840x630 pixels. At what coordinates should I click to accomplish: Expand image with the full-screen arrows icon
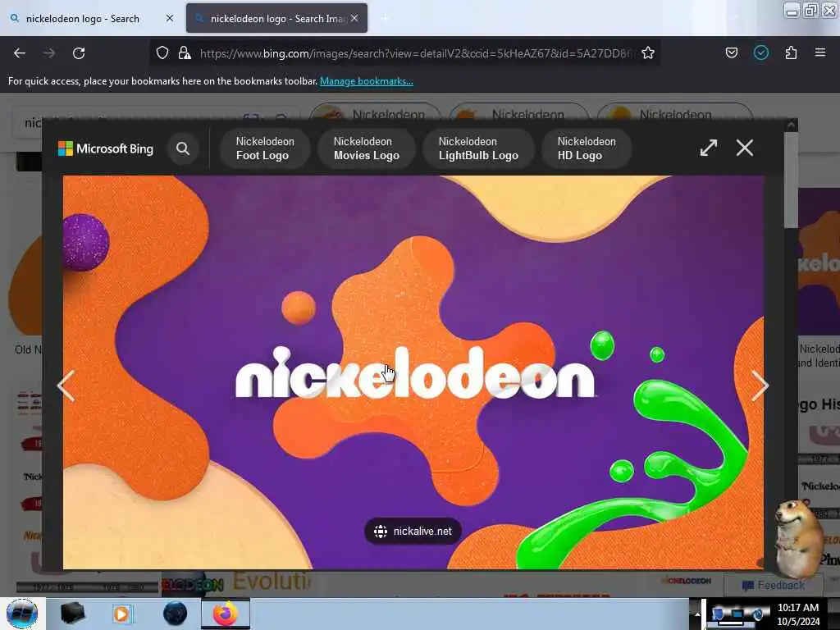[x=708, y=148]
